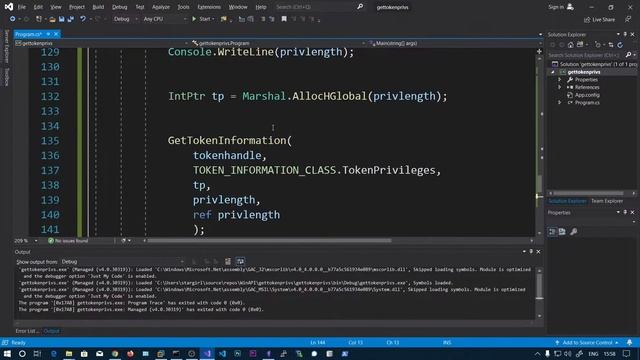This screenshot has width=640, height=360.
Task: Click the Clear All output icon
Action: [x=228, y=262]
